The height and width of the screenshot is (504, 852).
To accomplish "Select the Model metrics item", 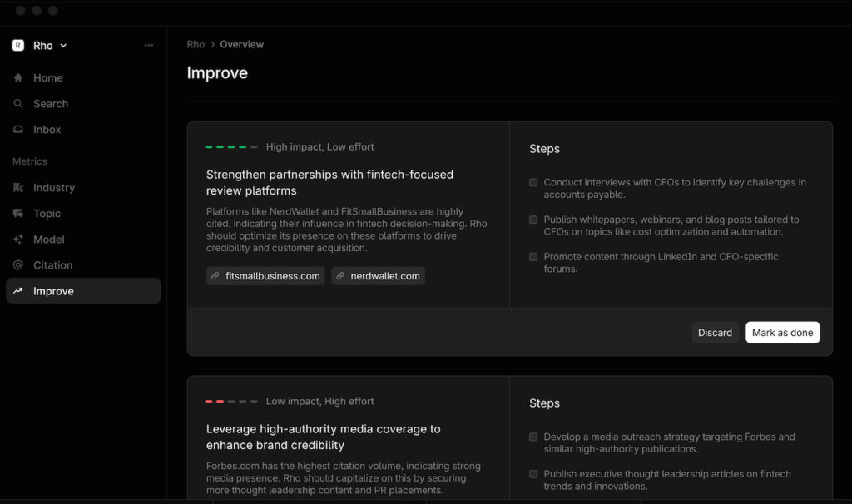I will point(83,239).
